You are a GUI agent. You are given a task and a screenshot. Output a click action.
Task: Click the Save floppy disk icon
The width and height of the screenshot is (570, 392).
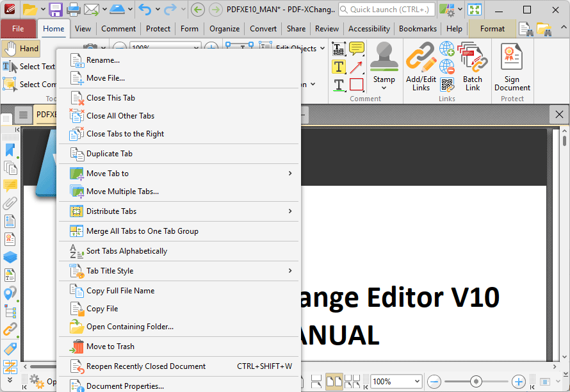click(x=56, y=10)
